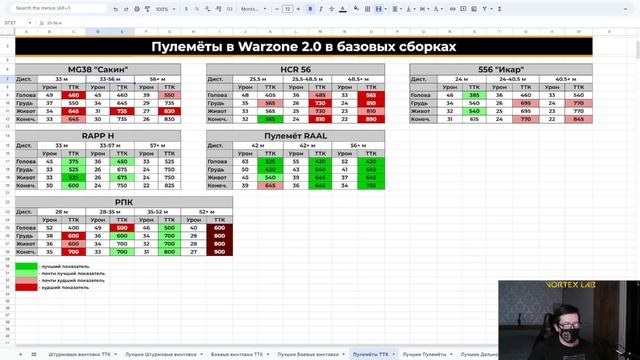Click the Search the menus field
Screen dimensions: 640x360
[57, 8]
